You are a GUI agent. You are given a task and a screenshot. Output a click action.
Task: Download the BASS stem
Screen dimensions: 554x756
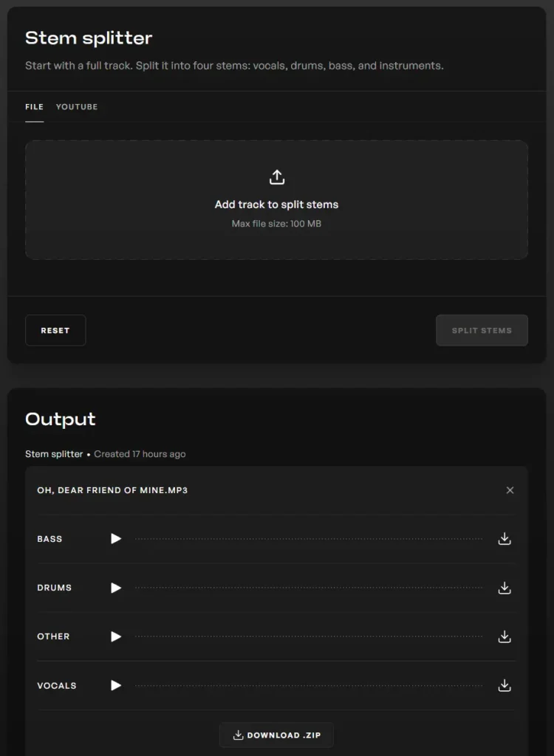coord(505,538)
